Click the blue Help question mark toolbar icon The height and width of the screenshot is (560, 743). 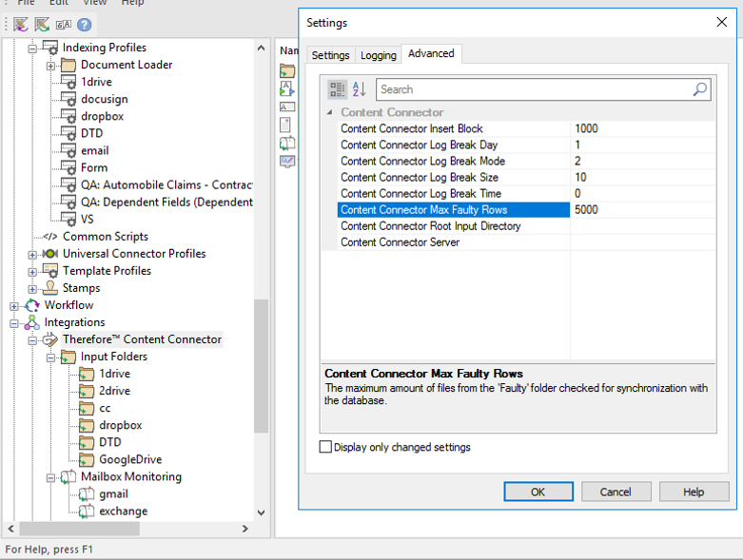coord(85,25)
